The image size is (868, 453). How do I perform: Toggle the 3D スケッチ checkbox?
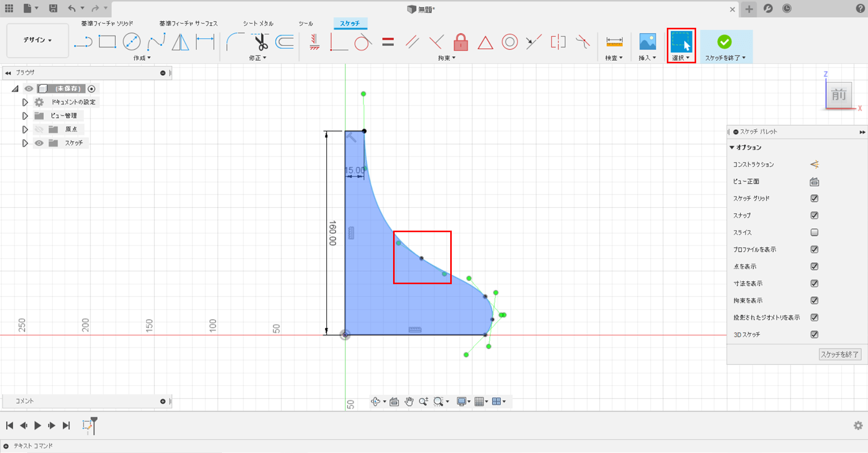tap(814, 334)
